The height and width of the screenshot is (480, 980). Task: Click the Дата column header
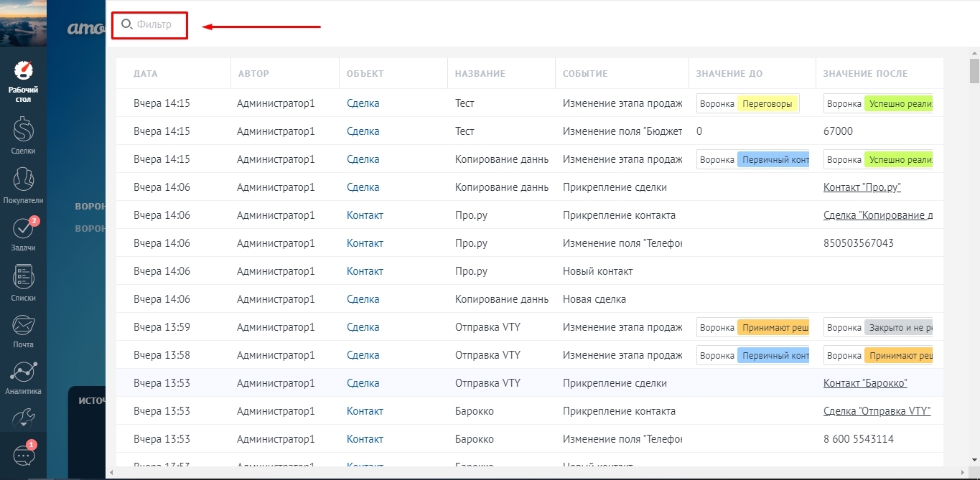point(145,73)
